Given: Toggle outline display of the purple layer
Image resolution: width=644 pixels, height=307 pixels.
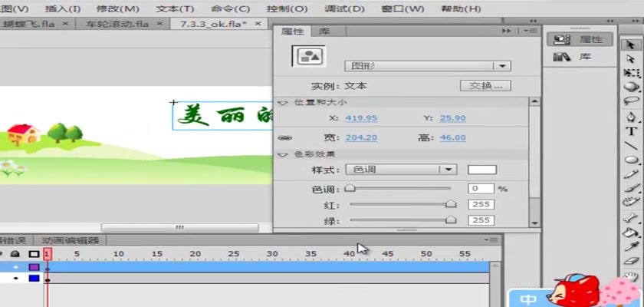Looking at the screenshot, I should (34, 267).
